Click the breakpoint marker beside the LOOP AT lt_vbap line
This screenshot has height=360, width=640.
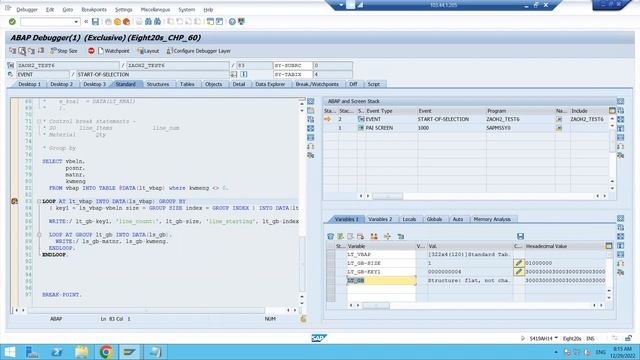tap(14, 201)
